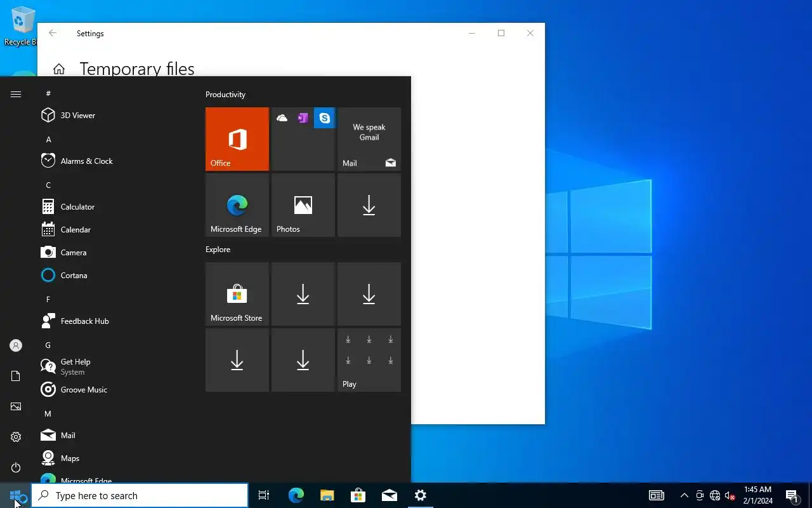Click the 'F' letter group header
The width and height of the screenshot is (812, 508).
(48, 299)
